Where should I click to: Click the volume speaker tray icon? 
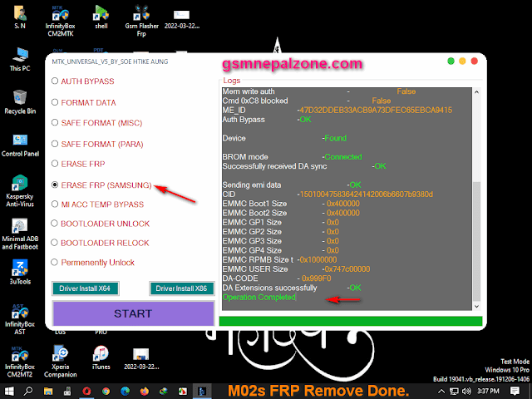coord(467,392)
